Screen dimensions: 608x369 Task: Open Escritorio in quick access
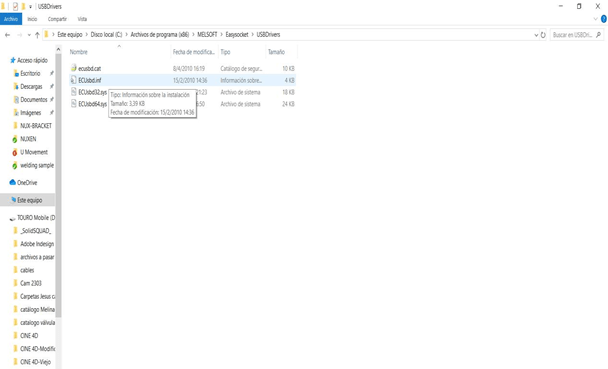(30, 73)
